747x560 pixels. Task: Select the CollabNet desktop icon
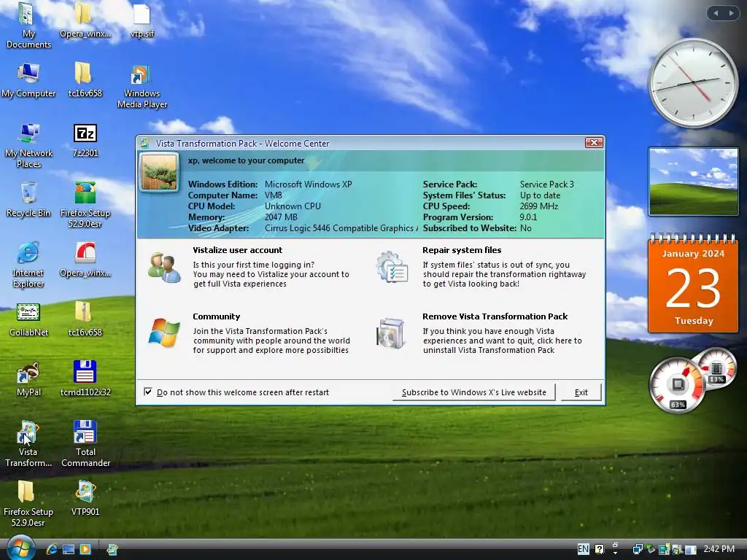pyautogui.click(x=28, y=320)
